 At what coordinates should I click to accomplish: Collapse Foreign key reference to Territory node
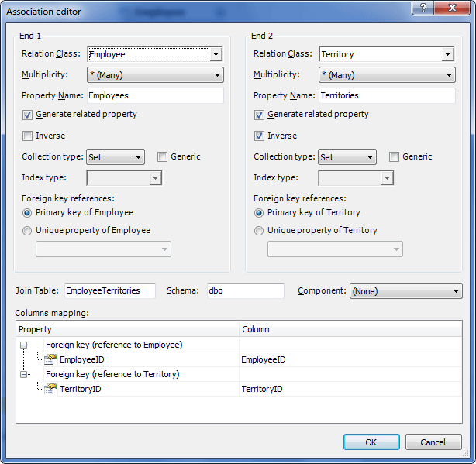[x=23, y=375]
